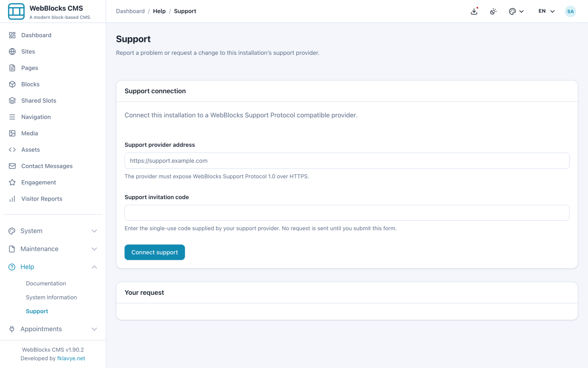Open the SA user avatar menu
Screen dimensions: 588x368
coord(571,11)
